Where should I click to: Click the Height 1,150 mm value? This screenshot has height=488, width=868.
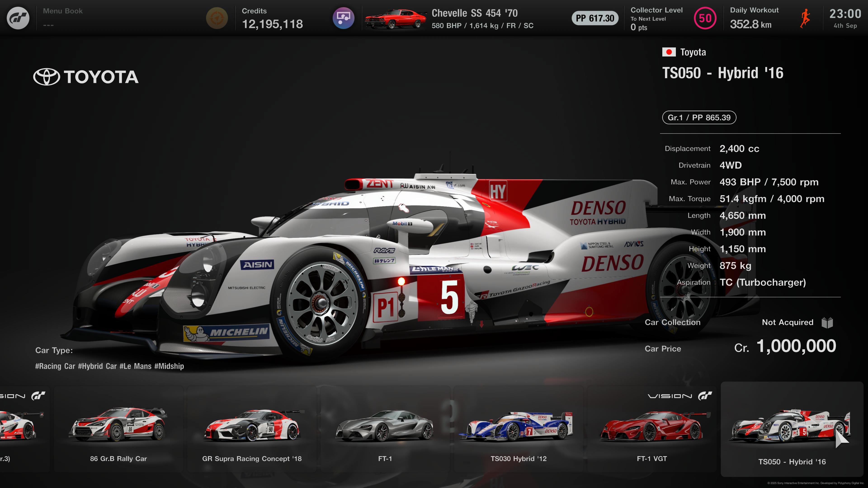pos(743,249)
